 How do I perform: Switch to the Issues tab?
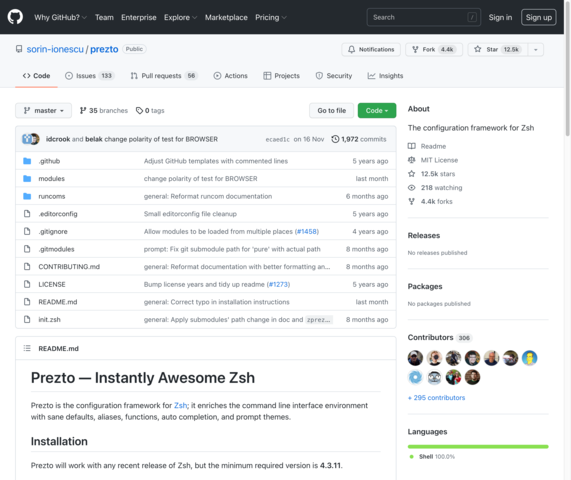tap(90, 76)
